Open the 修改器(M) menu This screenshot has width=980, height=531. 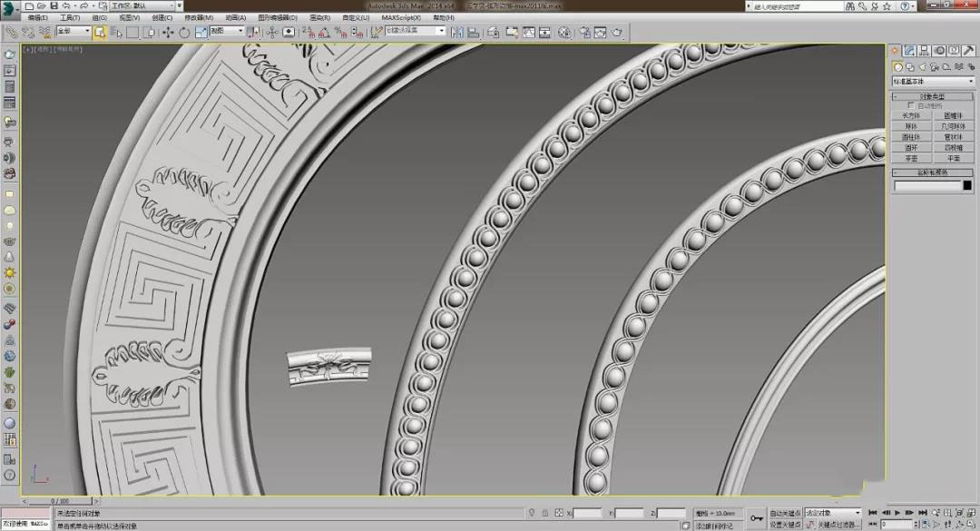tap(199, 18)
